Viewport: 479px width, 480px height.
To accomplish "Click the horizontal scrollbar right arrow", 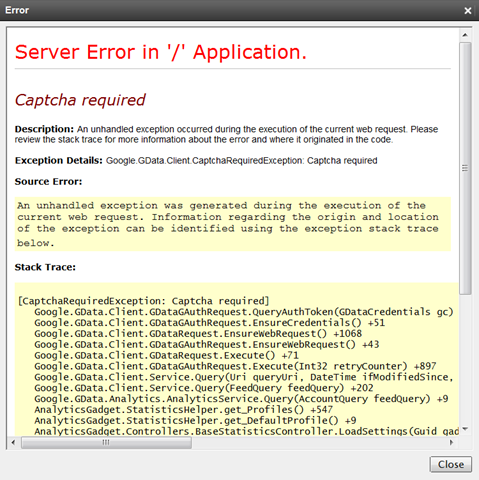I will pyautogui.click(x=451, y=442).
